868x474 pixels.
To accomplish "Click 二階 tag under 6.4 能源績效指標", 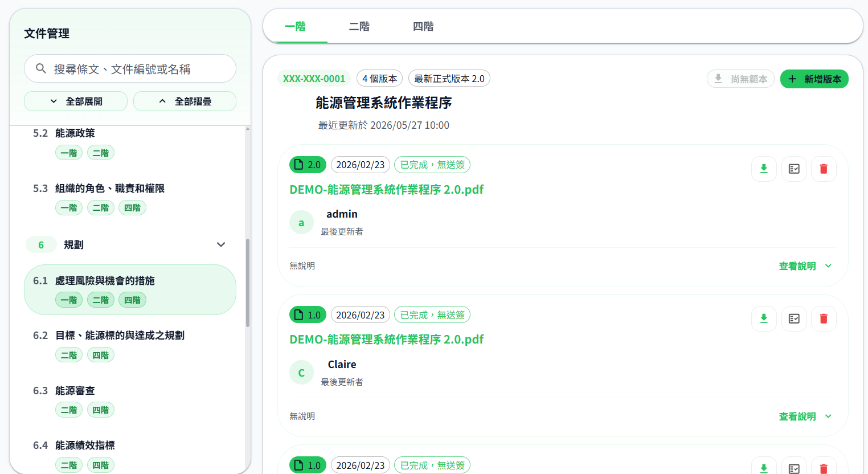I will click(x=69, y=465).
